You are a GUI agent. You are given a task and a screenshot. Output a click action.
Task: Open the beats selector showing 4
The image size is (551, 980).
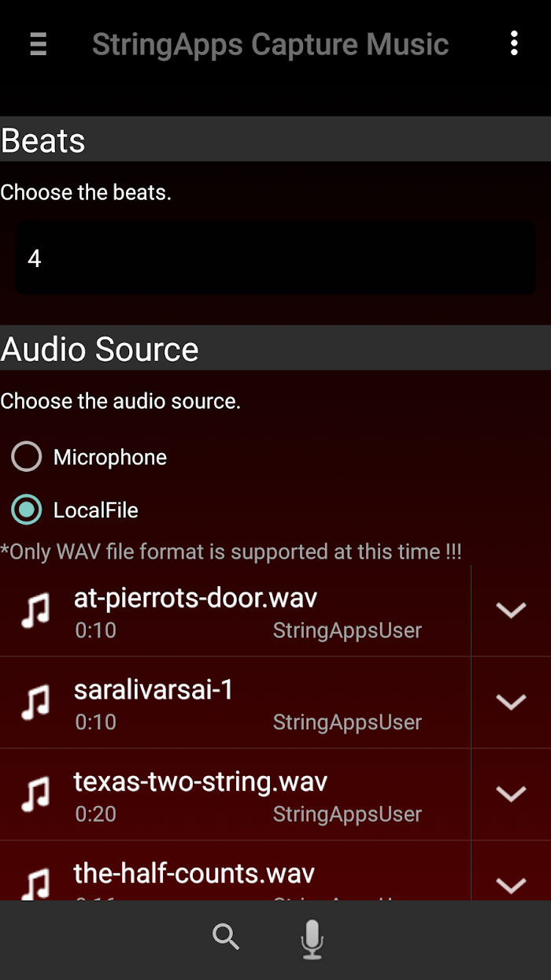click(275, 258)
